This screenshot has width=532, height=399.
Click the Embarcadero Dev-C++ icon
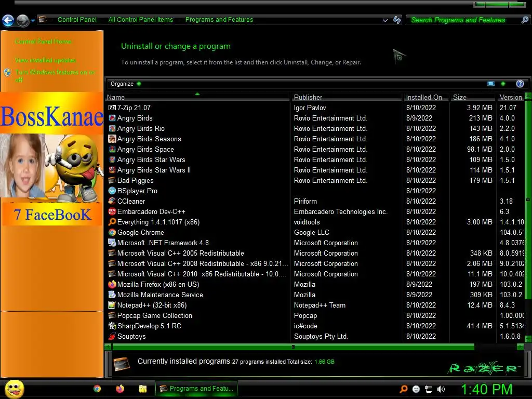[112, 212]
